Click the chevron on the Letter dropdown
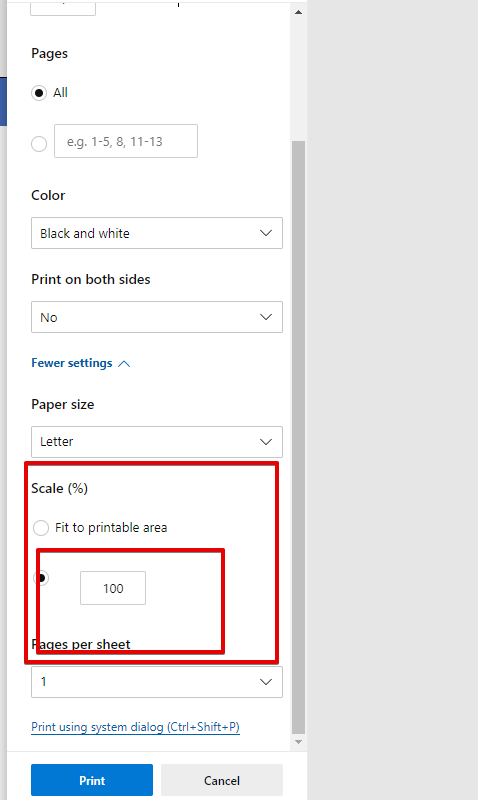The height and width of the screenshot is (800, 478). click(x=266, y=442)
